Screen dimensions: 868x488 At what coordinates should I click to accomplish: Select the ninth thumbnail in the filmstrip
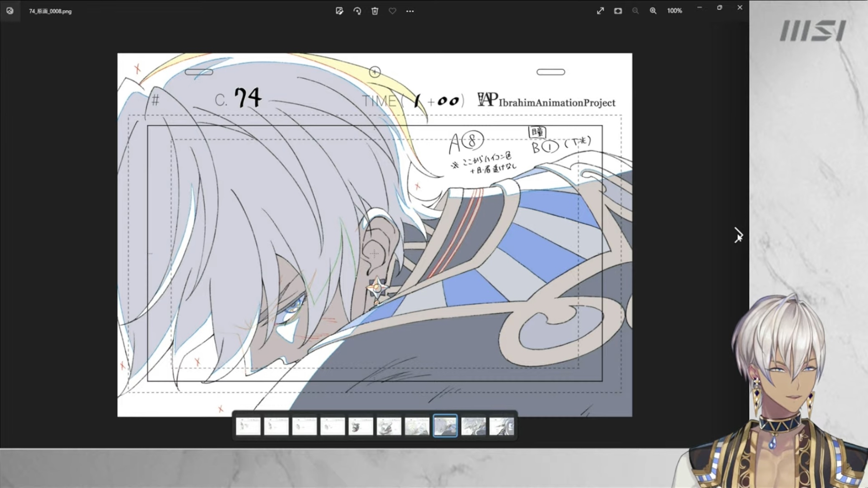(473, 426)
